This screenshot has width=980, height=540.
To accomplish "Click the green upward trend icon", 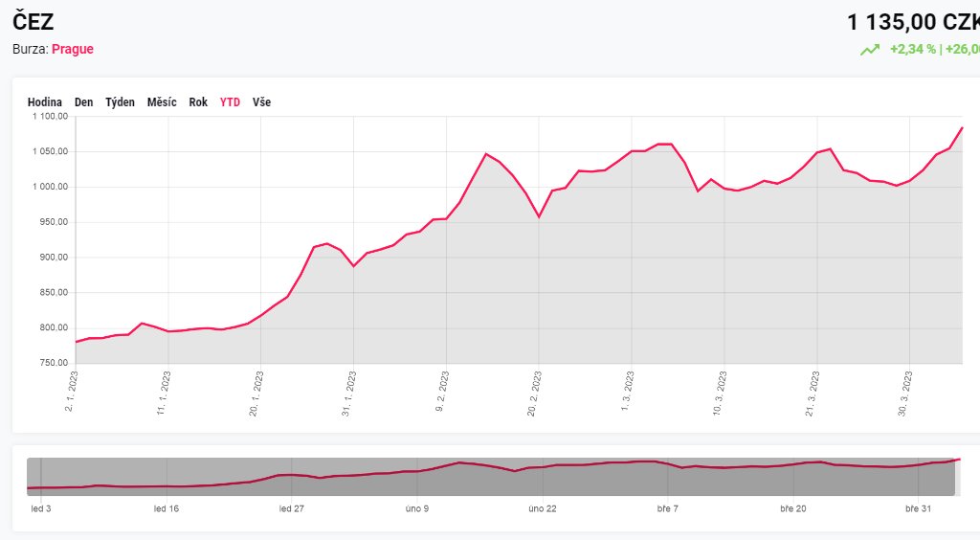I will point(869,50).
